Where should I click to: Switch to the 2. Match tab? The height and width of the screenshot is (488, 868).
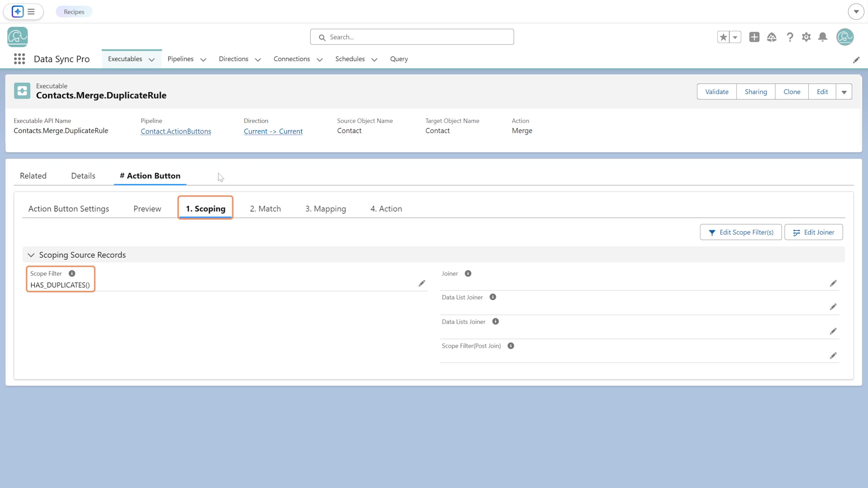[x=265, y=209]
